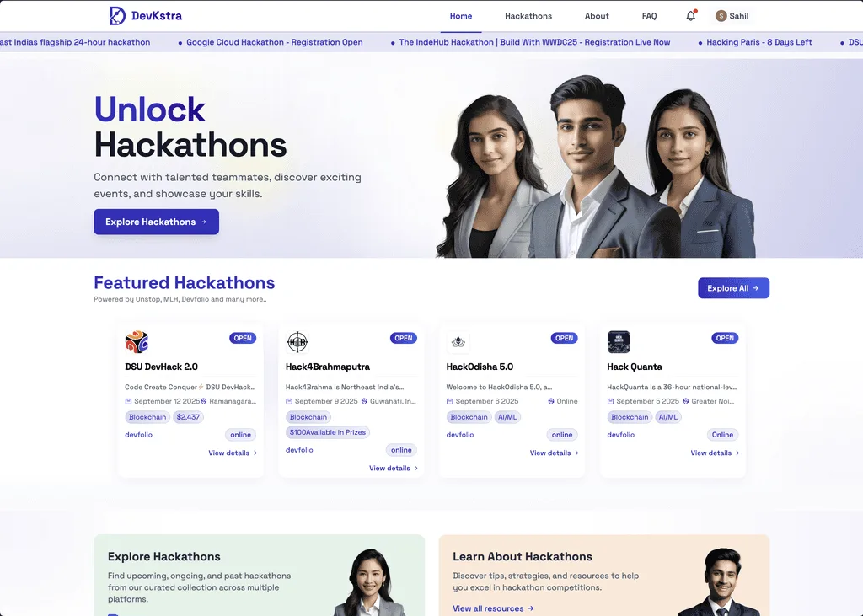The height and width of the screenshot is (616, 863).
Task: Click the Hack4Brahmaputra logo icon
Action: tap(297, 342)
